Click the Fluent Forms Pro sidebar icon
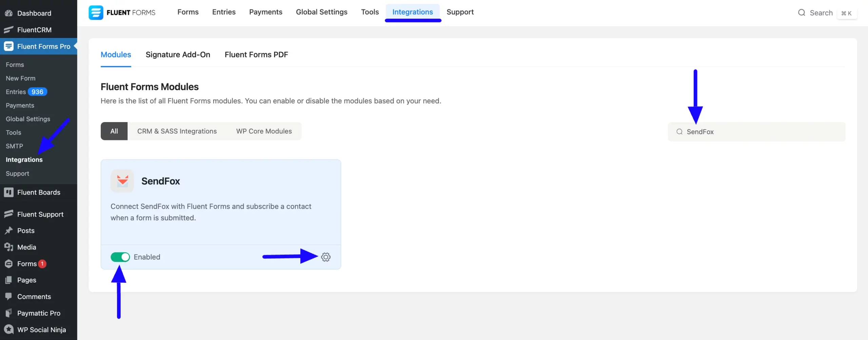 pyautogui.click(x=9, y=46)
